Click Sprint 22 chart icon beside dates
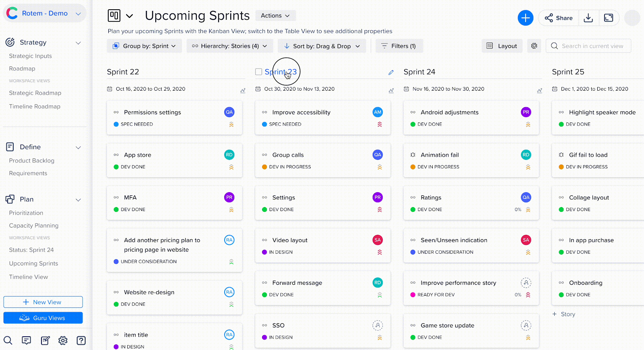The height and width of the screenshot is (350, 644). [243, 91]
